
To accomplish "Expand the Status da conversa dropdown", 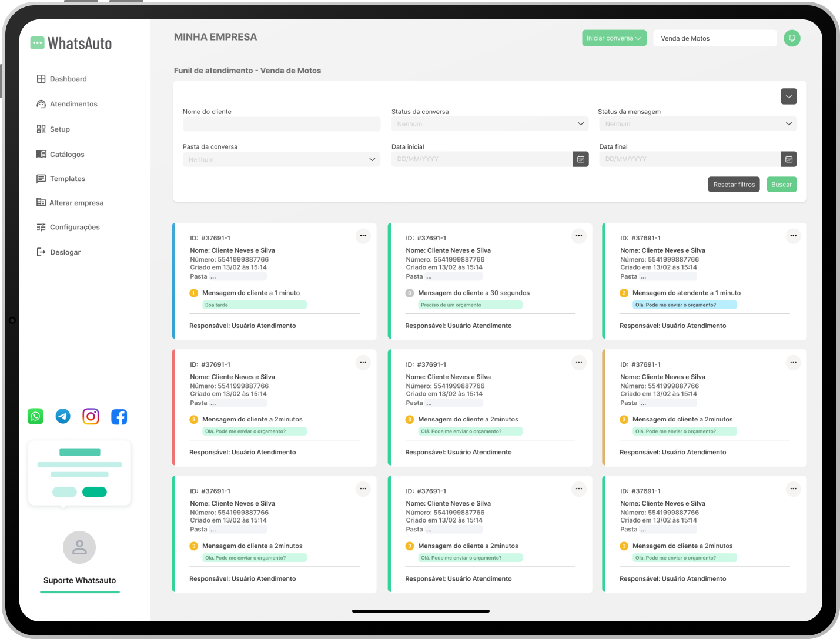I will pyautogui.click(x=488, y=124).
